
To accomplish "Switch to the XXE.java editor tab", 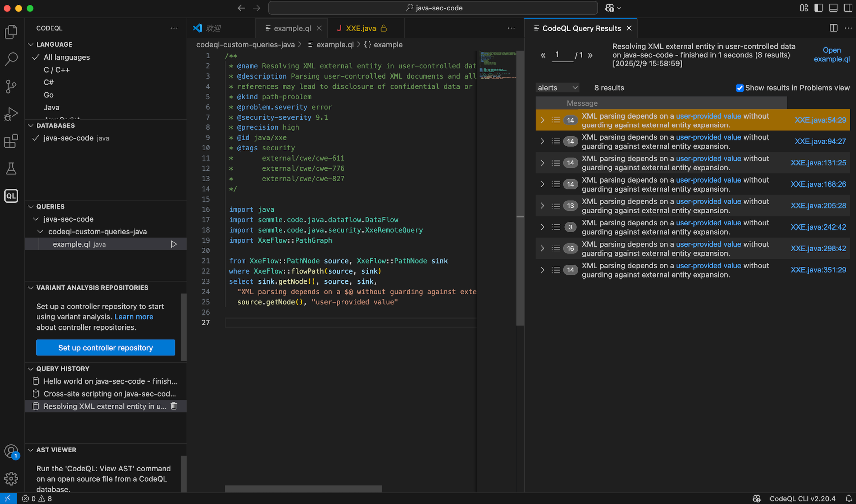I will pyautogui.click(x=361, y=28).
